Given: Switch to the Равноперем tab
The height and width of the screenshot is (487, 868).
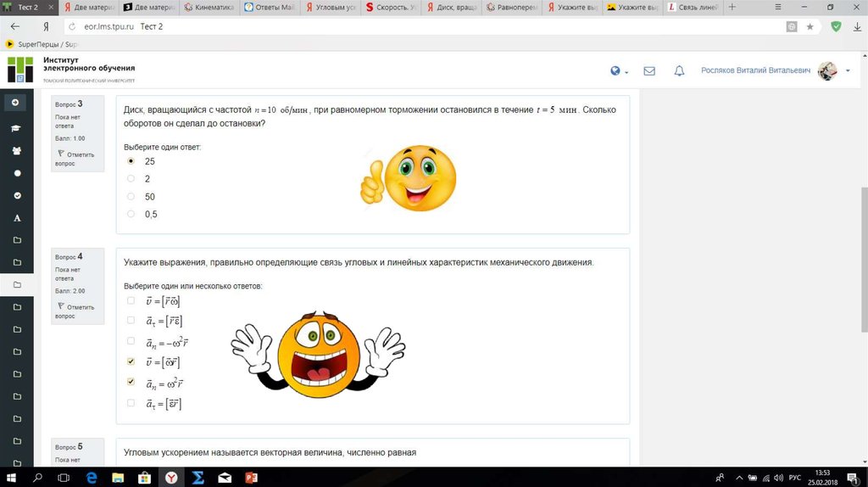Looking at the screenshot, I should tap(512, 7).
